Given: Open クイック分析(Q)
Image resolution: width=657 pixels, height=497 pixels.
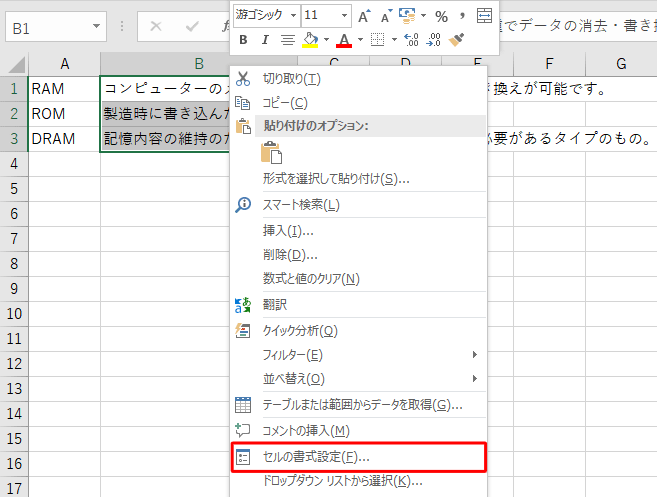Looking at the screenshot, I should (x=359, y=331).
